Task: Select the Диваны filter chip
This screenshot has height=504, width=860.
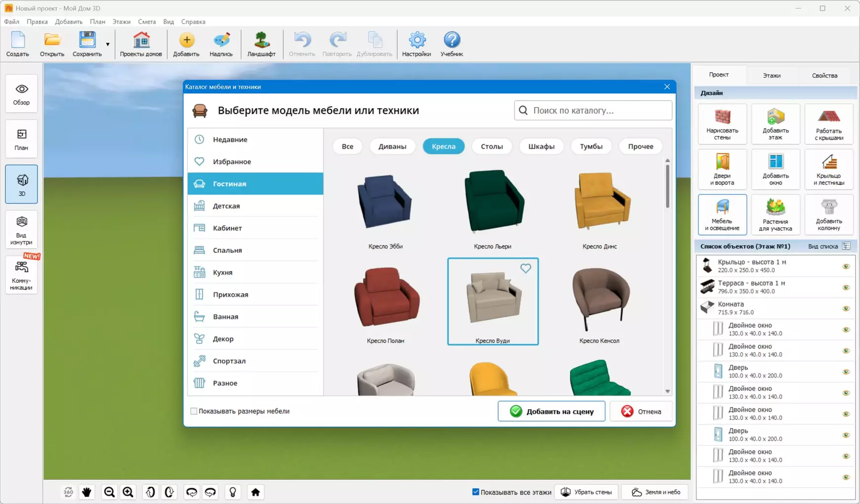Action: (x=392, y=146)
